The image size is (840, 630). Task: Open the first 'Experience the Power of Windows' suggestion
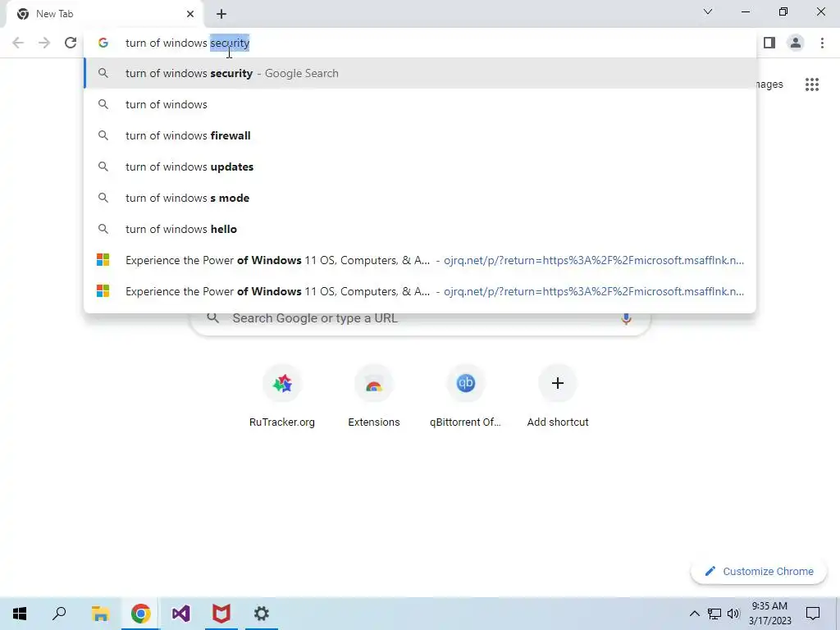pos(420,260)
